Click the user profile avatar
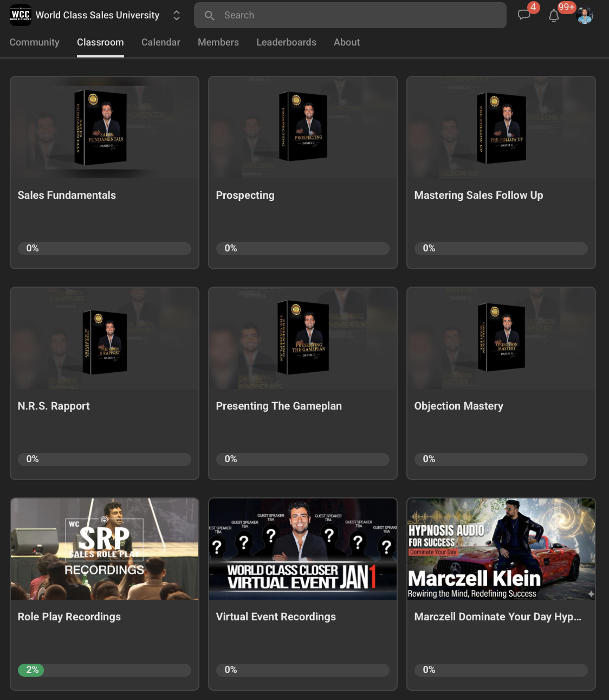Viewport: 609px width, 700px height. [585, 15]
